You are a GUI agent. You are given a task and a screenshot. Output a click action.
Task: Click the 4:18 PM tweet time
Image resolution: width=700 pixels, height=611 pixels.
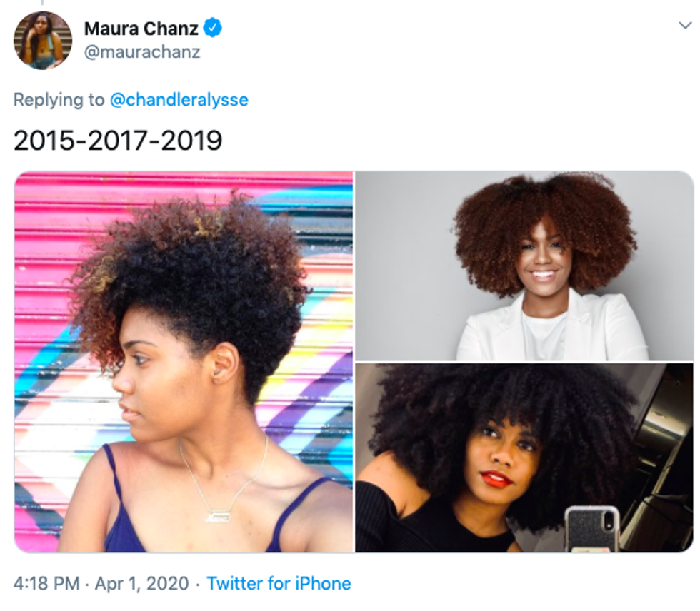46,584
